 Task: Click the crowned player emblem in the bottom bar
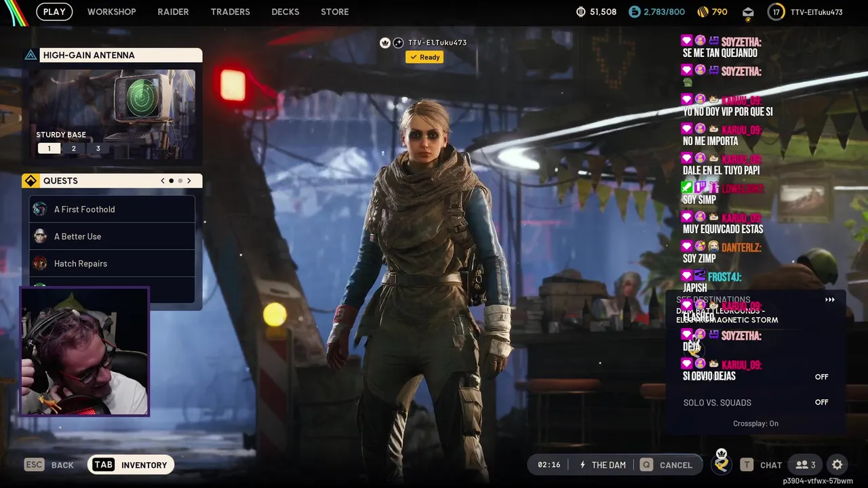pyautogui.click(x=722, y=461)
